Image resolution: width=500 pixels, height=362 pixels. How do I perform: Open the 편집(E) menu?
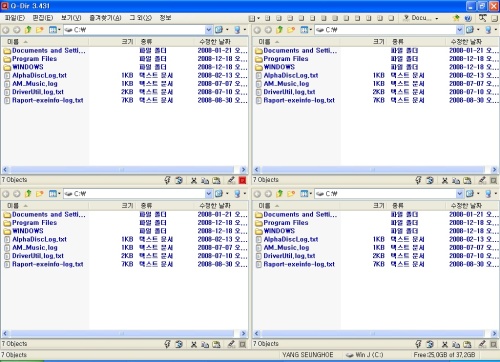point(43,18)
